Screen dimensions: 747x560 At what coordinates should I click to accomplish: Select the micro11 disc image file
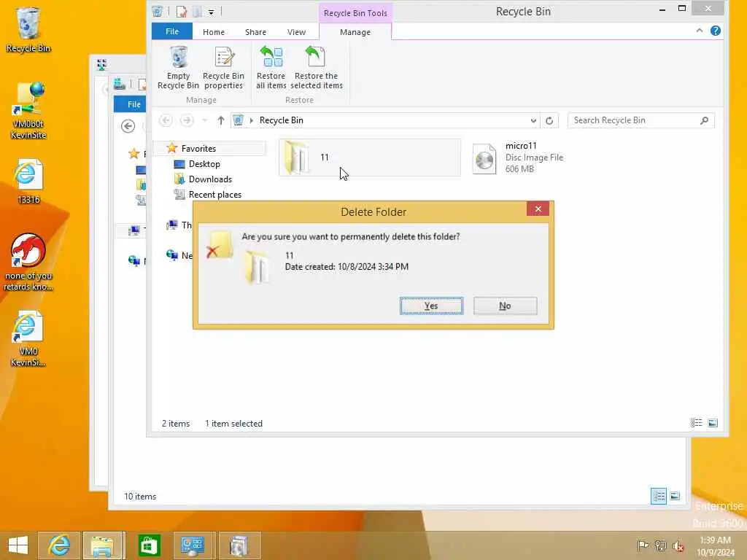point(519,157)
